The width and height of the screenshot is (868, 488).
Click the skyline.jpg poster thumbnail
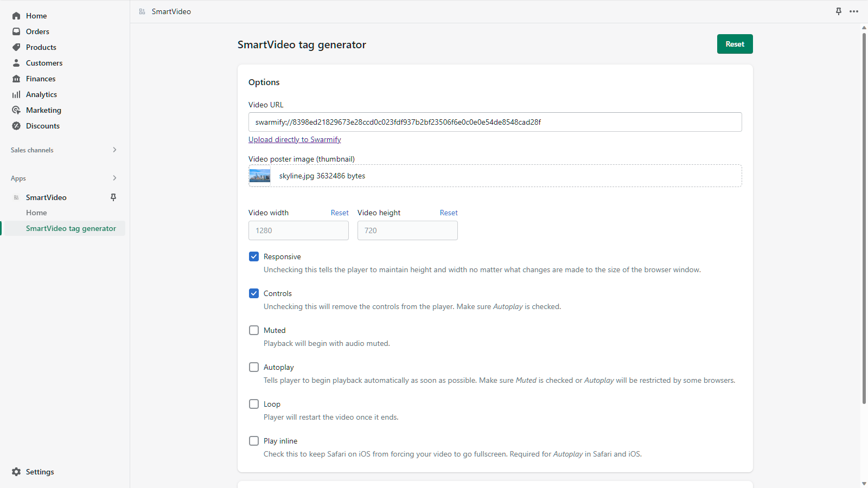(x=259, y=176)
